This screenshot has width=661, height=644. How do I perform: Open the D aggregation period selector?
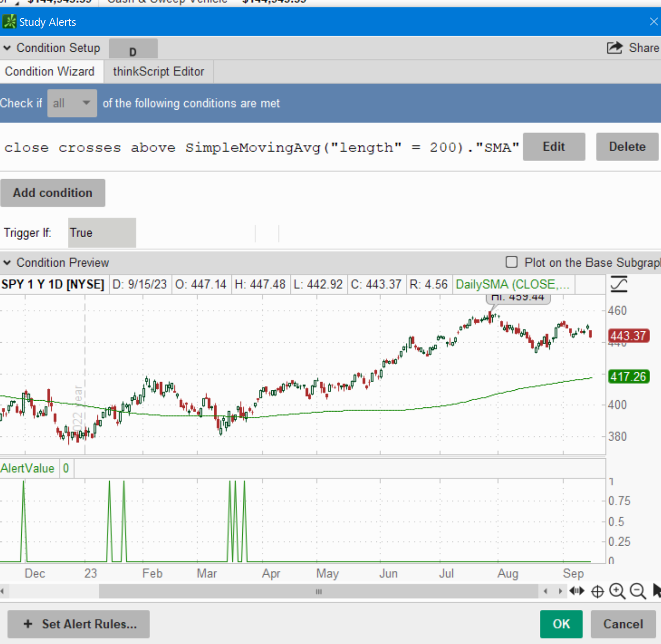coord(133,49)
